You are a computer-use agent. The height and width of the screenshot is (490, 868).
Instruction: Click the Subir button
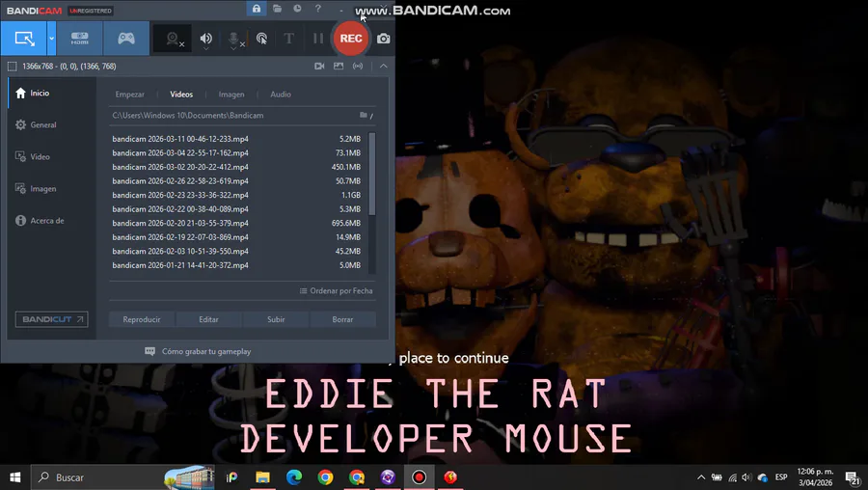click(x=276, y=319)
